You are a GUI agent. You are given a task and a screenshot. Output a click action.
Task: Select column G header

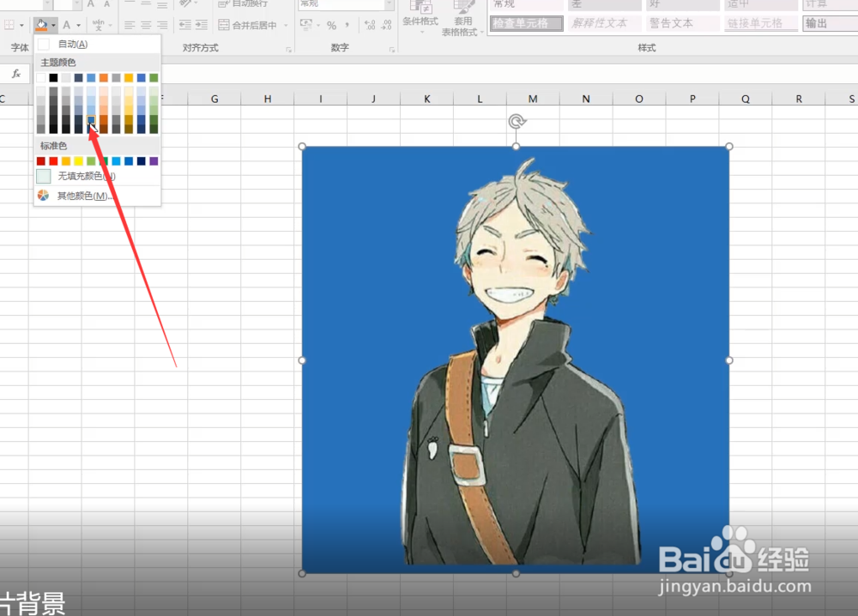[214, 99]
